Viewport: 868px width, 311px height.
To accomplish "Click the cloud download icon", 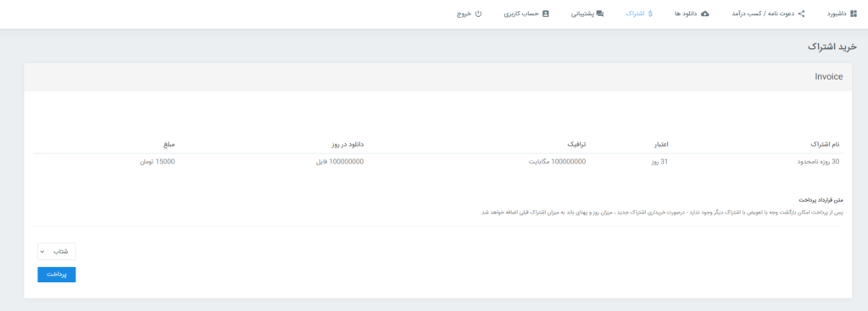I will [704, 14].
